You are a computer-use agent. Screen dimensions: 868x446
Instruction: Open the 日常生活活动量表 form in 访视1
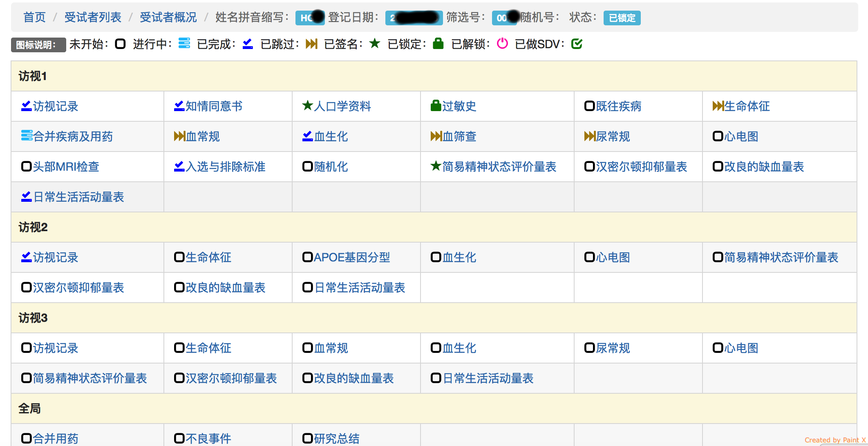[x=78, y=197]
